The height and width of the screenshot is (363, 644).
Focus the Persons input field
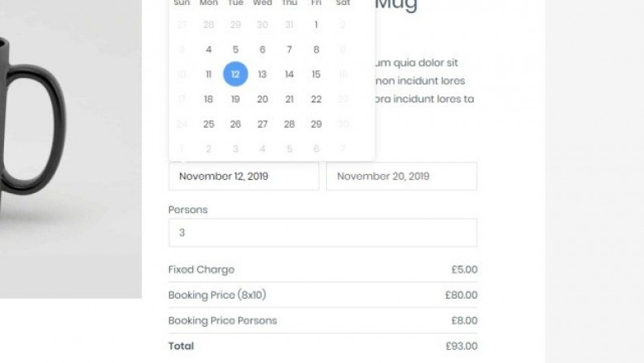click(322, 233)
